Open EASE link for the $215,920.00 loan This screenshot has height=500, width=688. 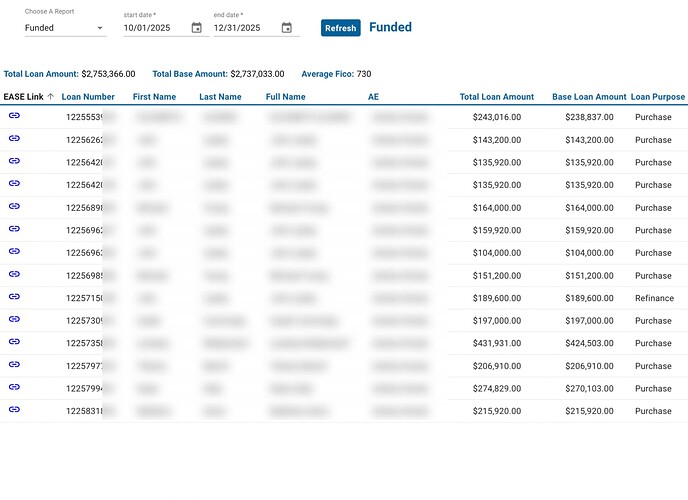click(14, 410)
